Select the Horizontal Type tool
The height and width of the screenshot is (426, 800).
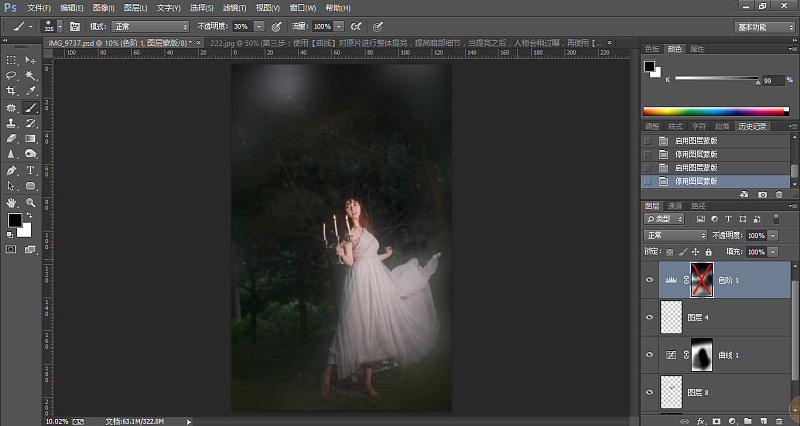tap(31, 170)
